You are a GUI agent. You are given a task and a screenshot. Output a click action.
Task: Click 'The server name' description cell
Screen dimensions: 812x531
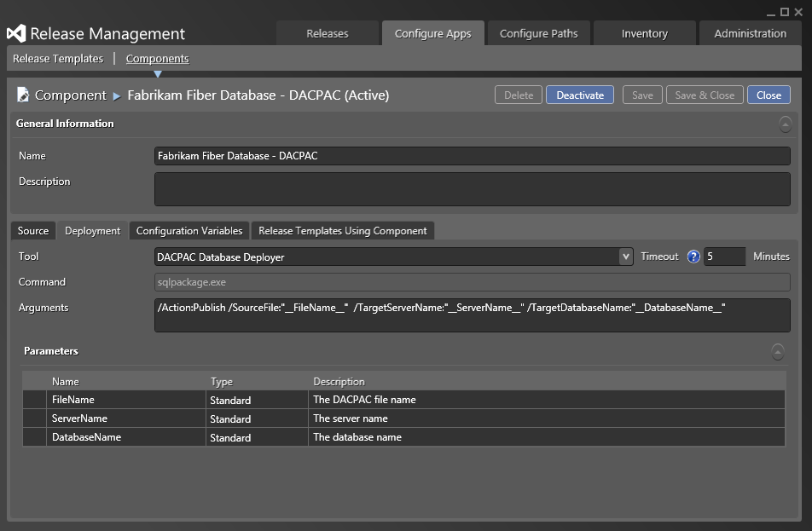point(547,418)
